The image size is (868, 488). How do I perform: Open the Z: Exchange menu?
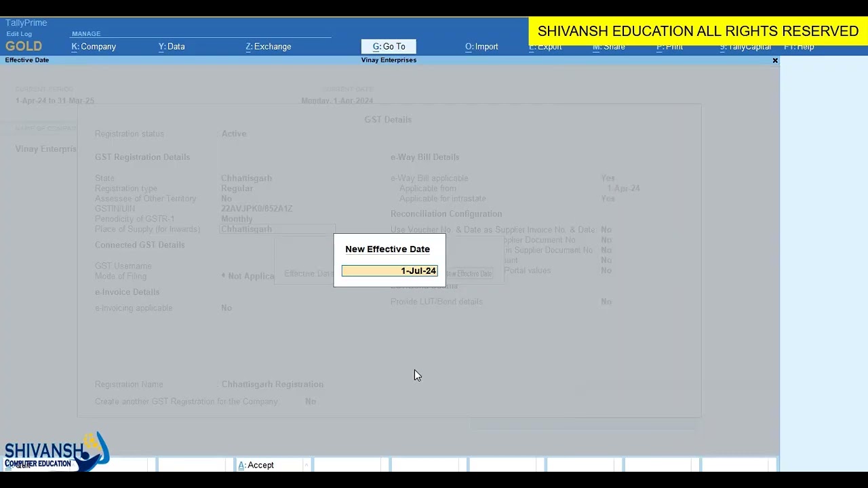pos(269,47)
